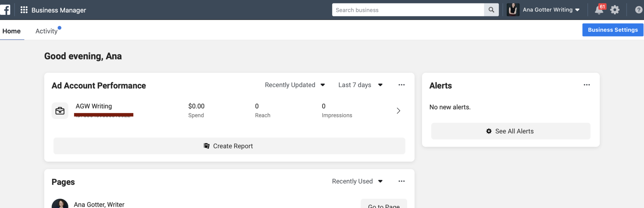Open AGW Writing account details arrow
644x208 pixels.
tap(398, 111)
